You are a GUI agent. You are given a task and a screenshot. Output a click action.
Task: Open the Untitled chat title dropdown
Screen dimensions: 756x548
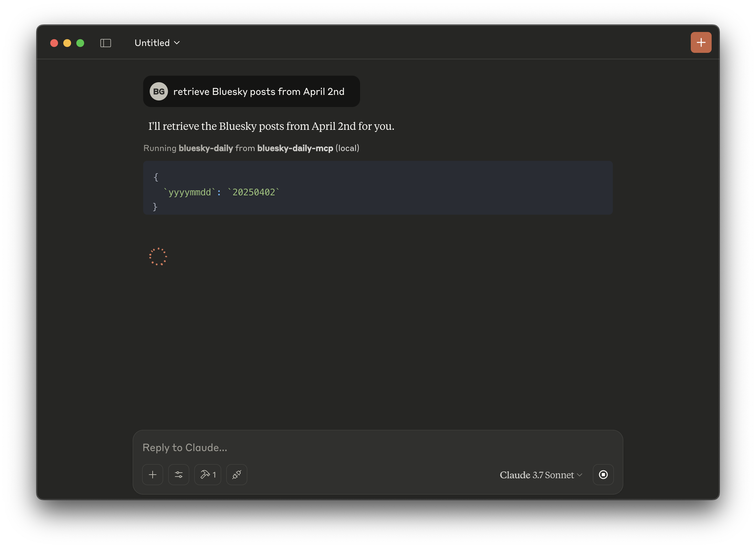[157, 43]
